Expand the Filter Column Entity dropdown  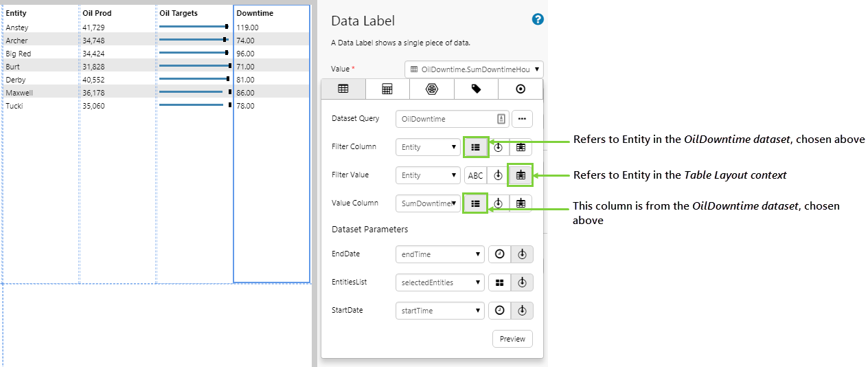pyautogui.click(x=428, y=147)
